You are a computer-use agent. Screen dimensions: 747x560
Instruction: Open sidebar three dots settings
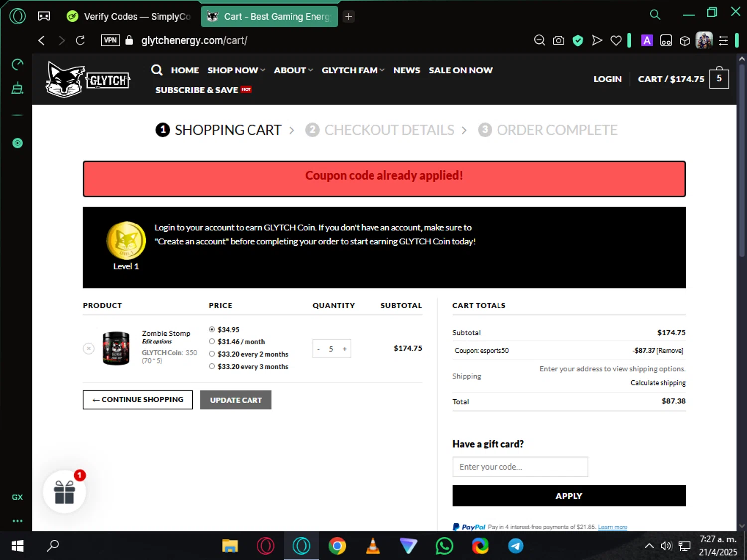point(17,521)
